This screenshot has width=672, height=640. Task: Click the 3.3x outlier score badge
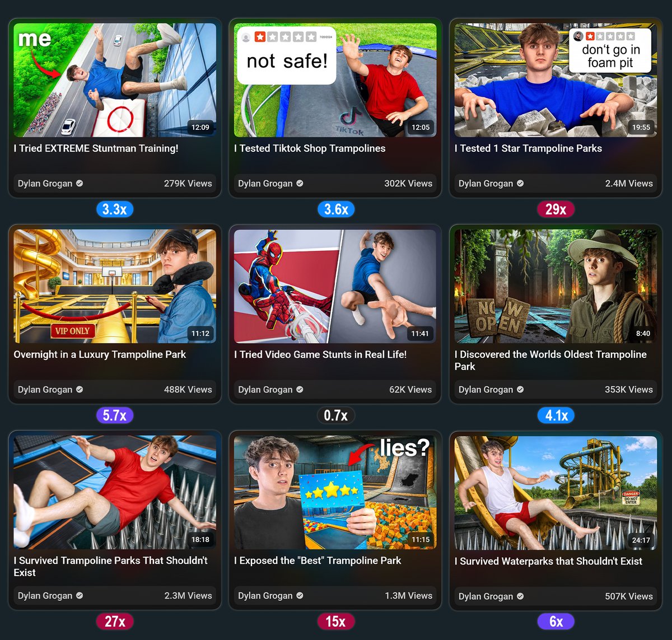coord(115,209)
